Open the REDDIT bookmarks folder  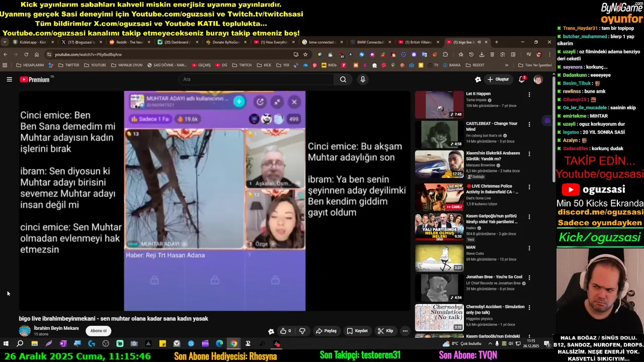(x=475, y=65)
